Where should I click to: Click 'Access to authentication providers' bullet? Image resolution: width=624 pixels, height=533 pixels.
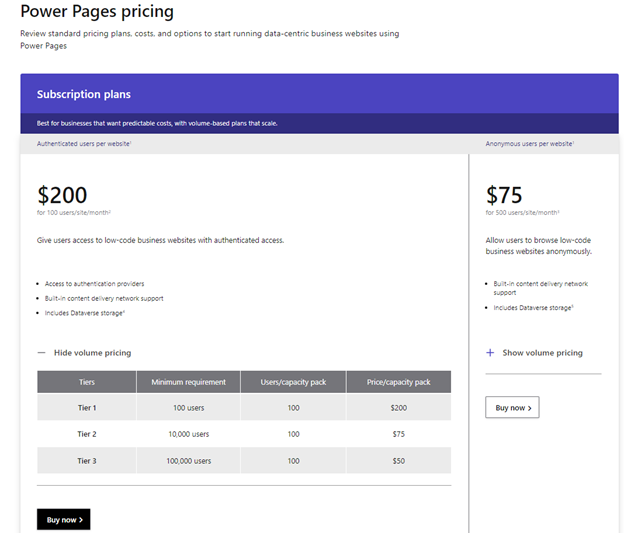pyautogui.click(x=94, y=284)
